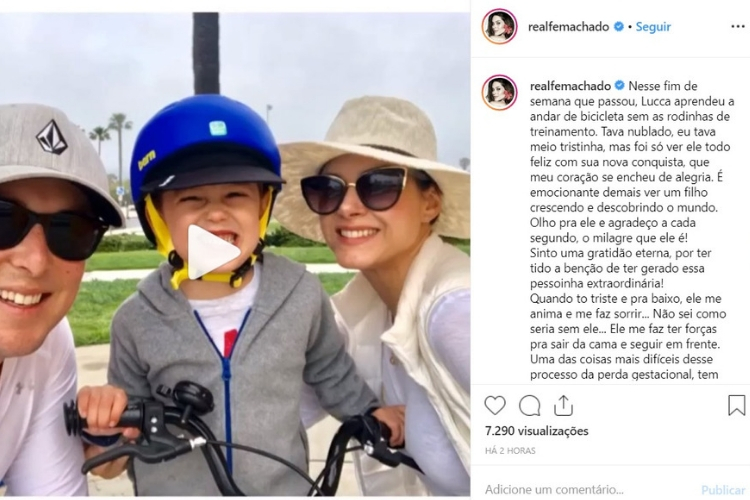Image resolution: width=750 pixels, height=500 pixels.
Task: Play the video with the center play button
Action: coord(212,252)
